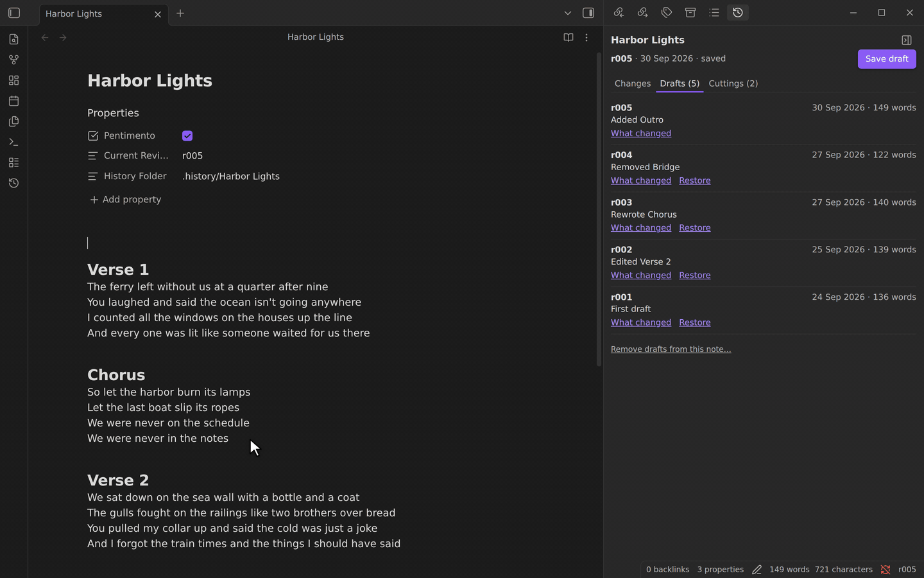Click Add property in Properties

pos(125,200)
